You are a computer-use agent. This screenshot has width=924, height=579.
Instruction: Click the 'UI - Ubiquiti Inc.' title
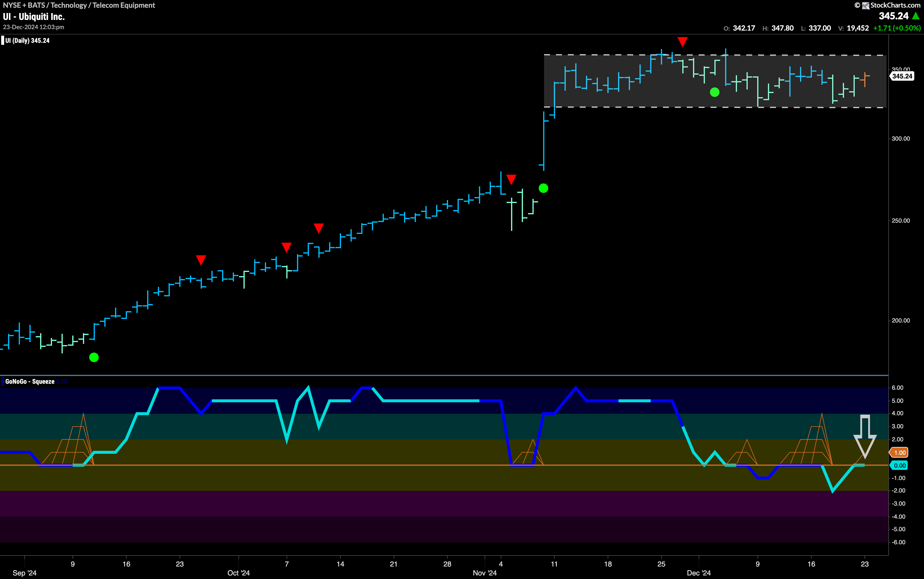pyautogui.click(x=34, y=17)
